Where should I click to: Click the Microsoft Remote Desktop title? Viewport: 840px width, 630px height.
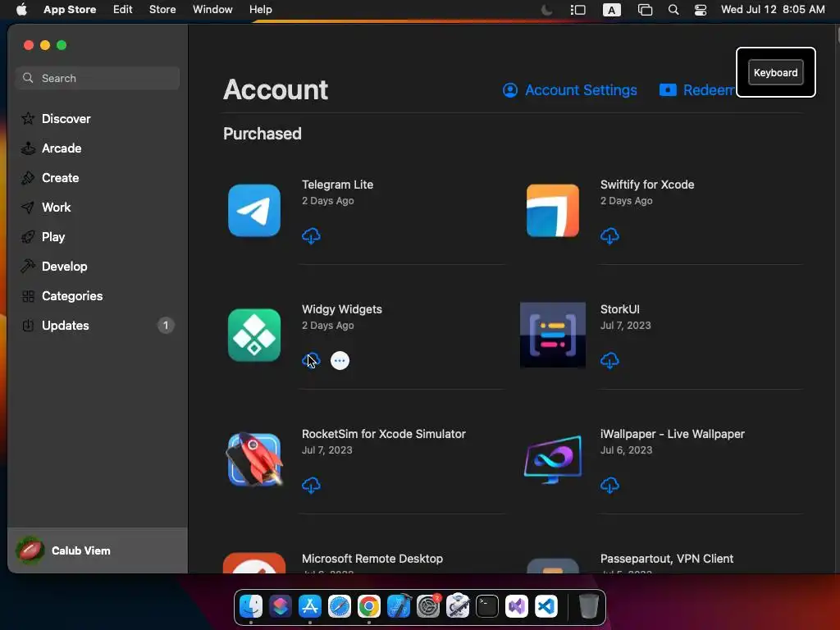pyautogui.click(x=372, y=558)
